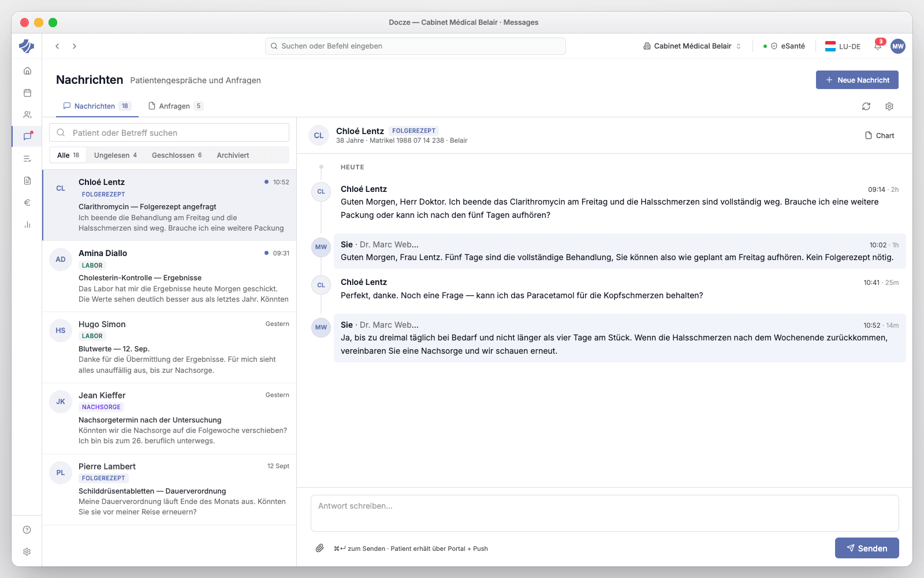Switch to the Anfragen tab
This screenshot has width=924, height=578.
point(176,106)
